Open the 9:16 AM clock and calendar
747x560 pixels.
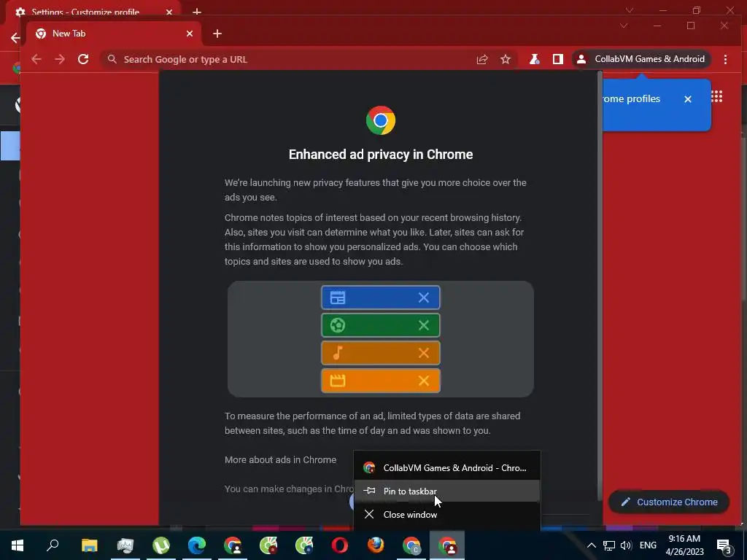click(x=684, y=545)
